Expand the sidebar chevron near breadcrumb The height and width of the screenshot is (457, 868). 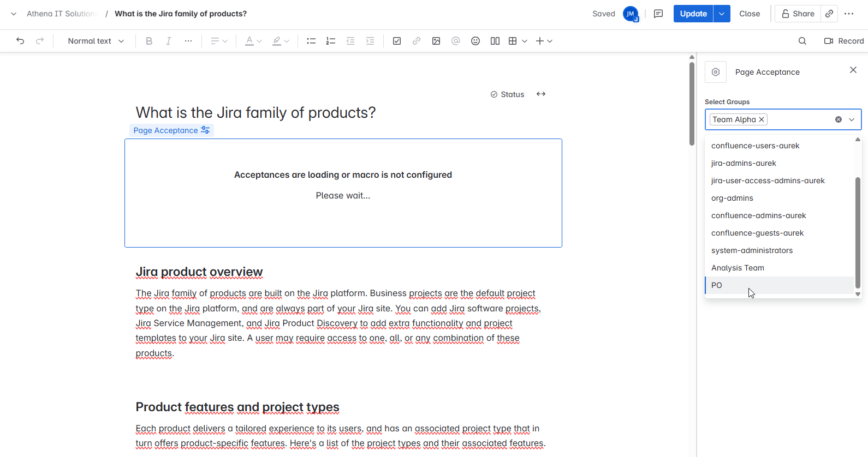14,14
